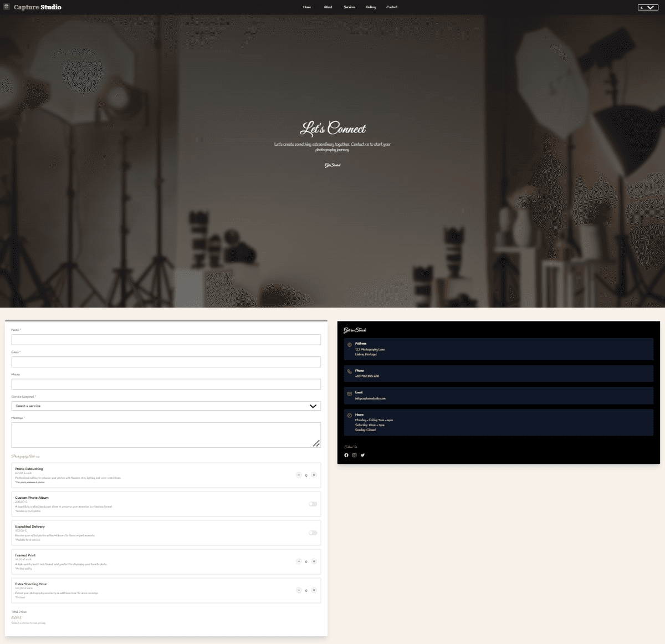This screenshot has height=644, width=665.
Task: Increase Extra Shooting Hour quantity with plus
Action: pos(314,590)
